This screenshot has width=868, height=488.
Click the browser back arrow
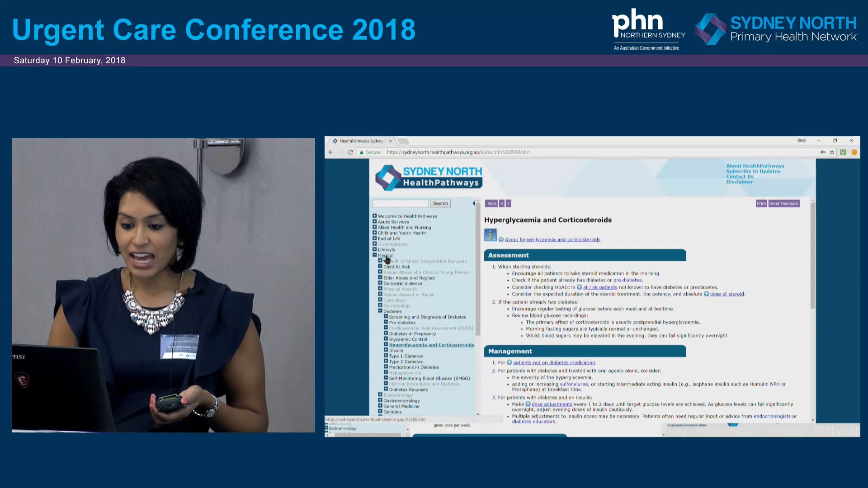point(331,152)
